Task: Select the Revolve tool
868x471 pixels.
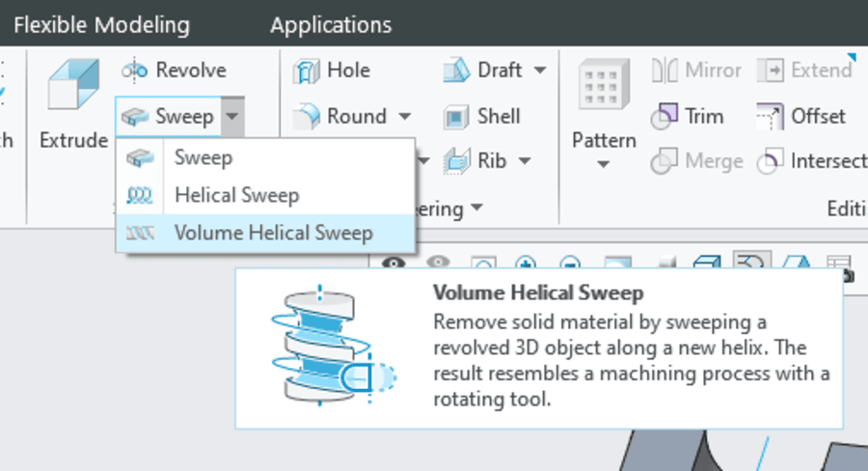Action: click(x=175, y=70)
